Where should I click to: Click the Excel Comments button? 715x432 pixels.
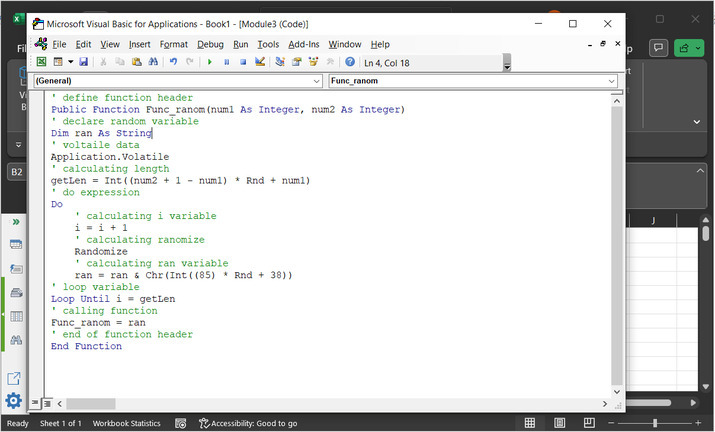click(x=658, y=48)
